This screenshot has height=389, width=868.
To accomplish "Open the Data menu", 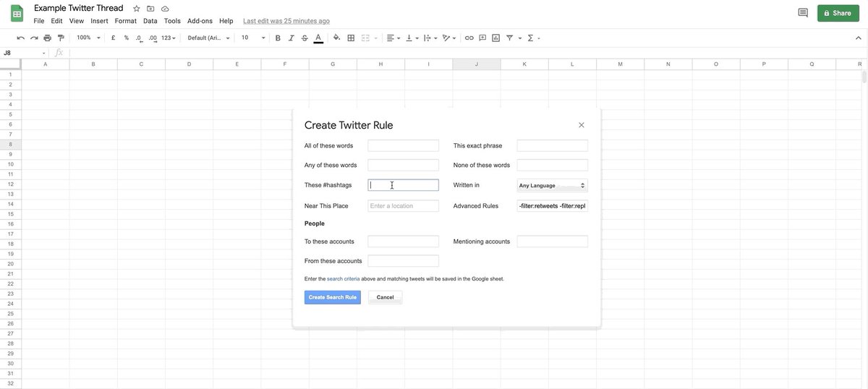I will (150, 21).
